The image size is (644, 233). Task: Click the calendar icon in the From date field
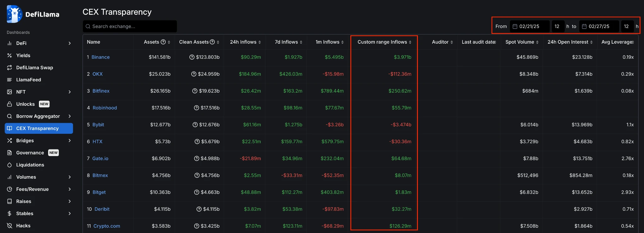click(x=515, y=26)
